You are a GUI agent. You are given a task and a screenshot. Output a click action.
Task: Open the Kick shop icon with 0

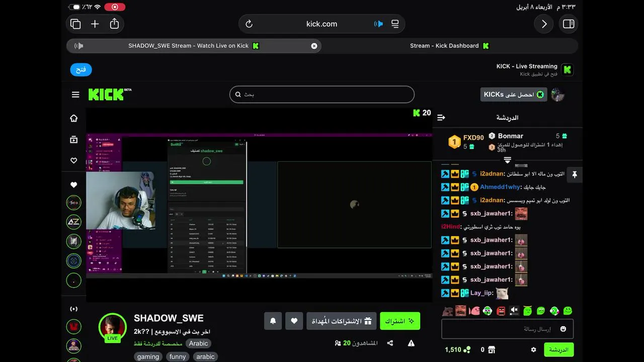[x=492, y=349]
